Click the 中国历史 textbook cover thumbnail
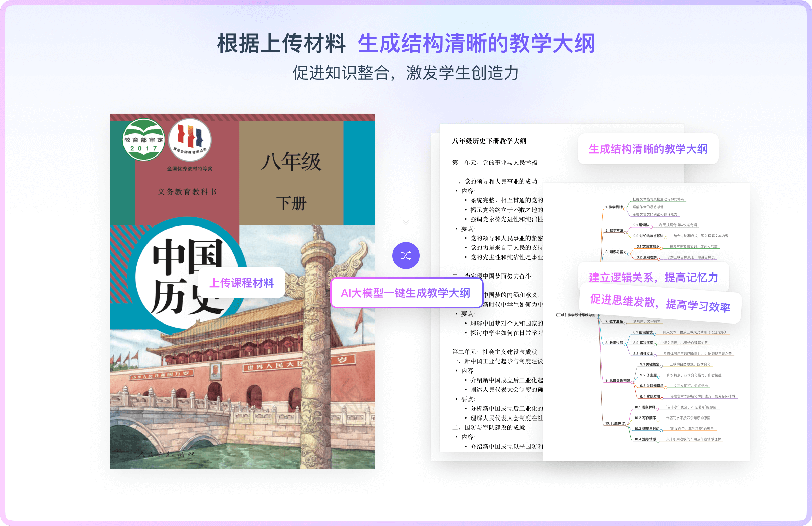 tap(242, 291)
